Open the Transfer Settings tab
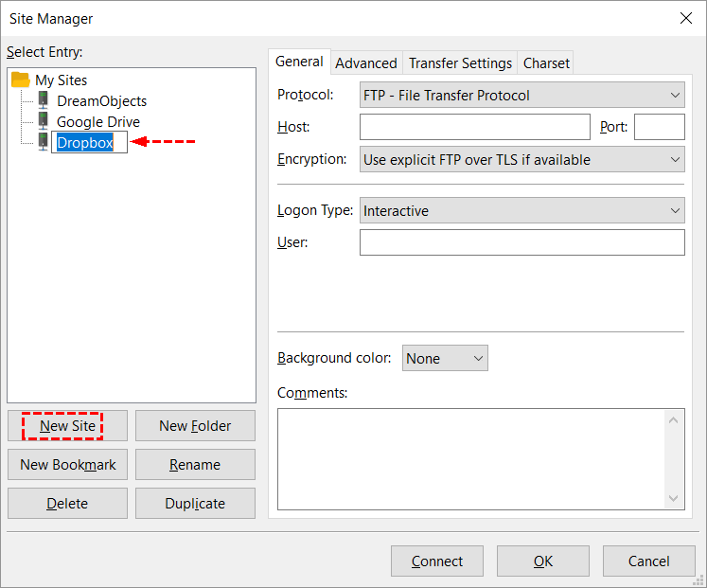 [x=460, y=63]
